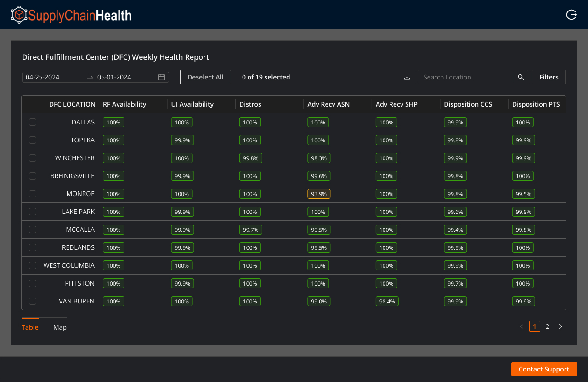
Task: Switch to the Map tab
Action: 60,327
